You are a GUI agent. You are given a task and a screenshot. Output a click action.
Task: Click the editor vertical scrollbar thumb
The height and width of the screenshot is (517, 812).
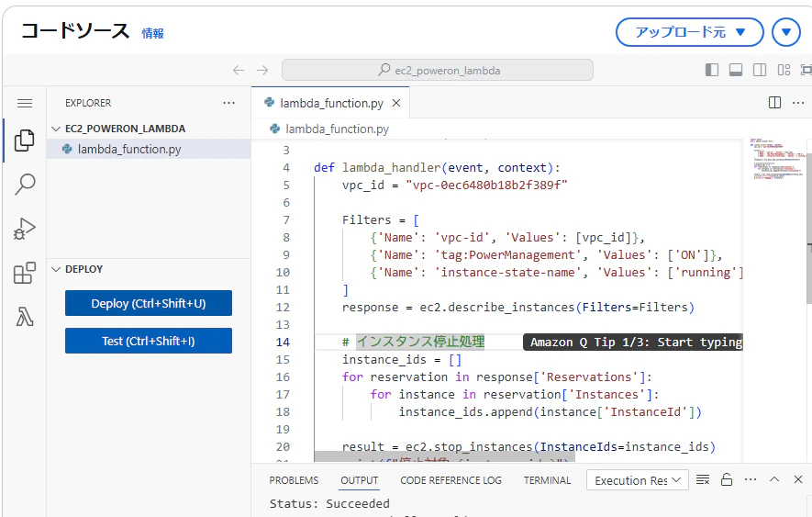pyautogui.click(x=809, y=228)
